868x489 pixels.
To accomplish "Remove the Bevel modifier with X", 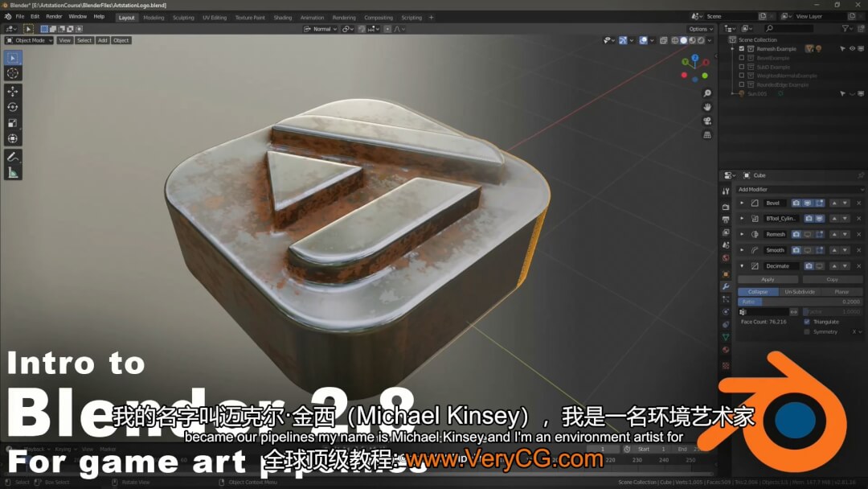I will (x=858, y=203).
